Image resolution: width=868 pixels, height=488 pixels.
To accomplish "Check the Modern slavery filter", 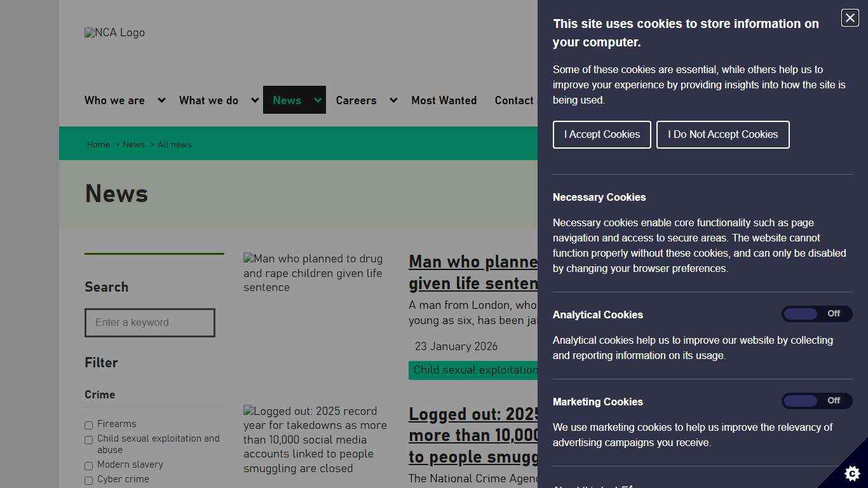I will pyautogui.click(x=88, y=466).
